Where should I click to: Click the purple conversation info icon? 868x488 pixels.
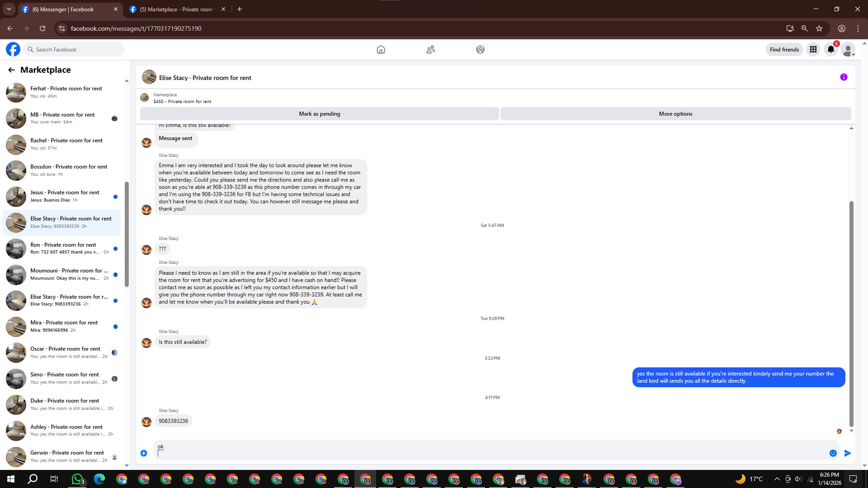(x=844, y=77)
